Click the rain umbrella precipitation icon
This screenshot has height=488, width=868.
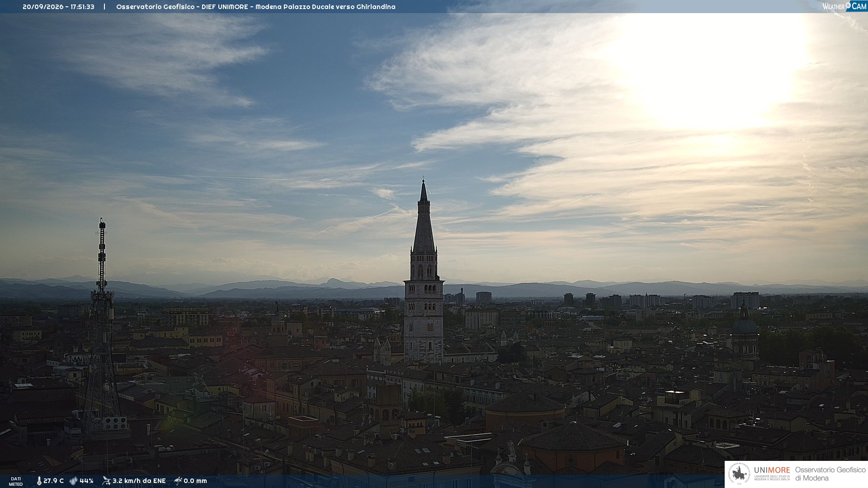pyautogui.click(x=178, y=481)
